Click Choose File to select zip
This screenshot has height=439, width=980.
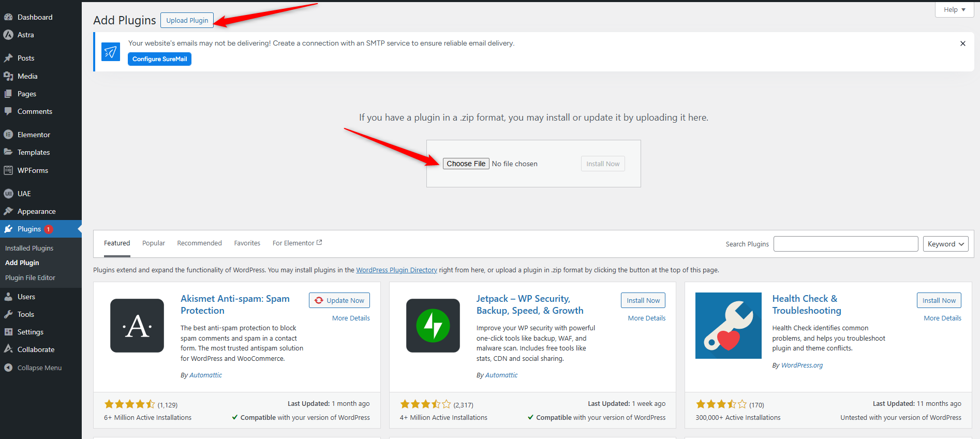(x=466, y=164)
